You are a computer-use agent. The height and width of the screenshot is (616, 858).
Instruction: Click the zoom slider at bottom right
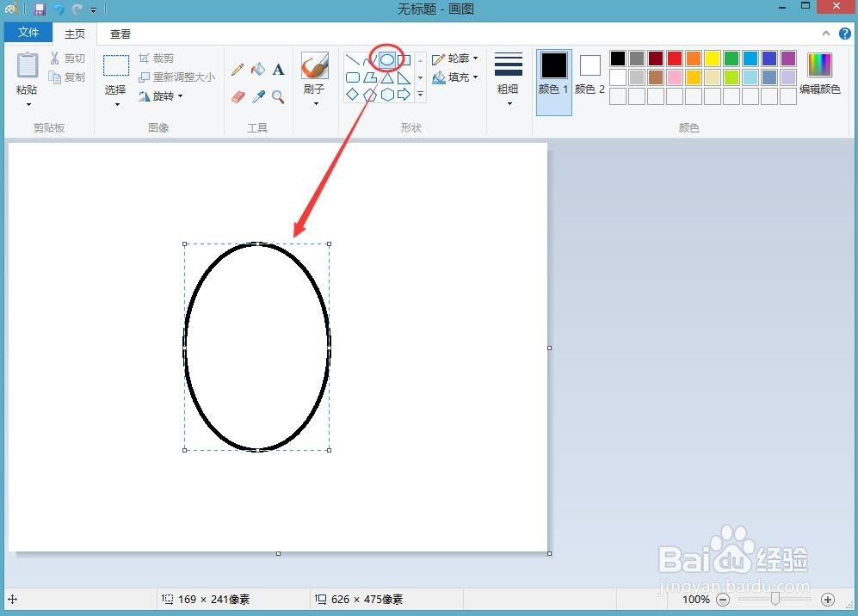(774, 600)
